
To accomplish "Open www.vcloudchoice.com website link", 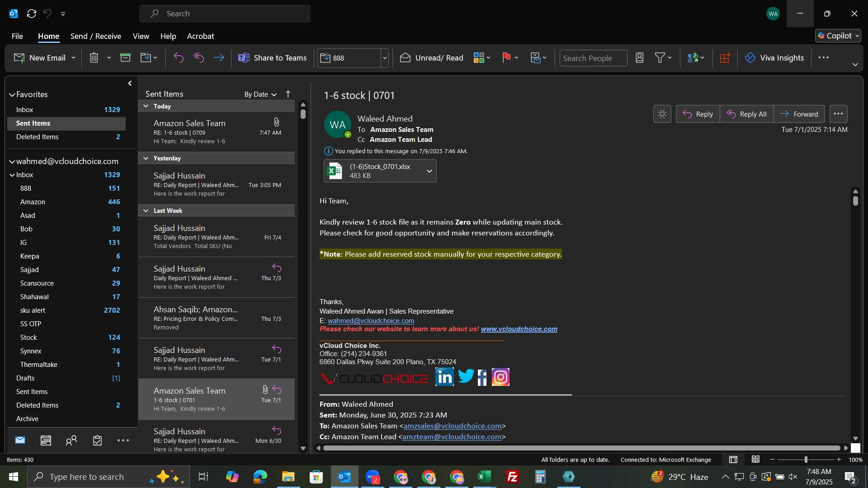I will (519, 329).
